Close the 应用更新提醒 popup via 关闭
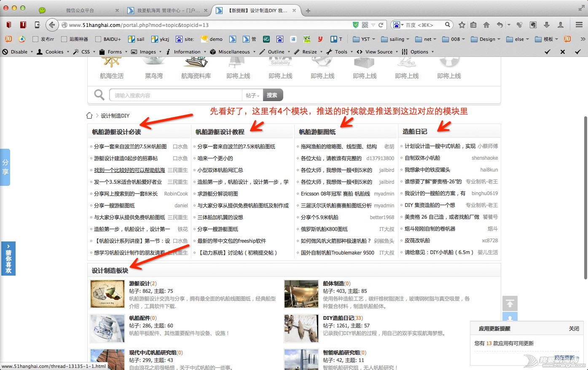 pyautogui.click(x=574, y=328)
